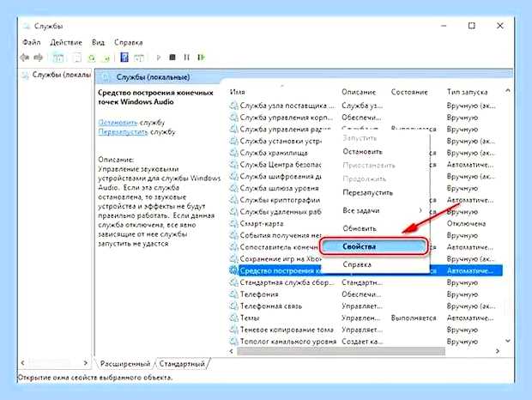The width and height of the screenshot is (532, 400).
Task: Select Службы (локальные) in the left tree
Action: click(62, 75)
